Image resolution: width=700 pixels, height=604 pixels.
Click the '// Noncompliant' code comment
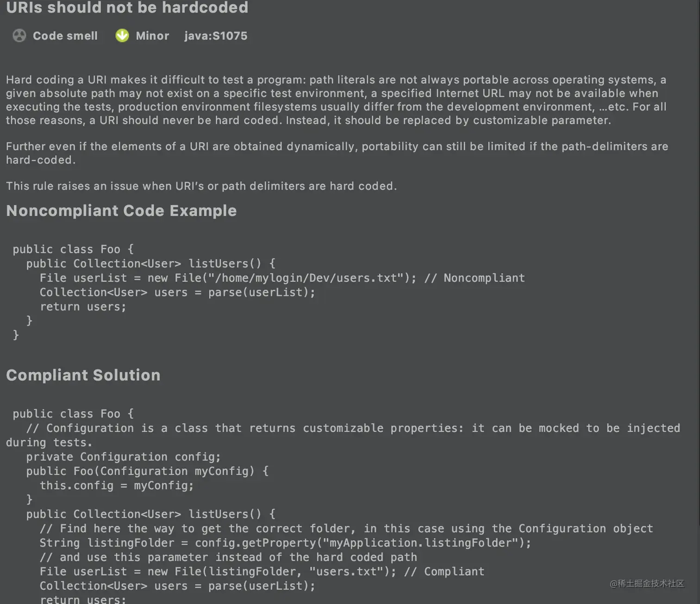coord(475,278)
